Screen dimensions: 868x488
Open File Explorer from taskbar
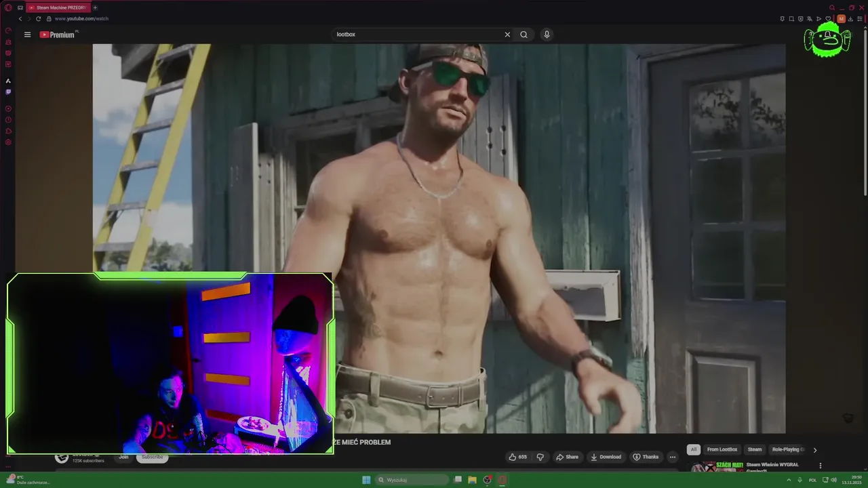[472, 480]
